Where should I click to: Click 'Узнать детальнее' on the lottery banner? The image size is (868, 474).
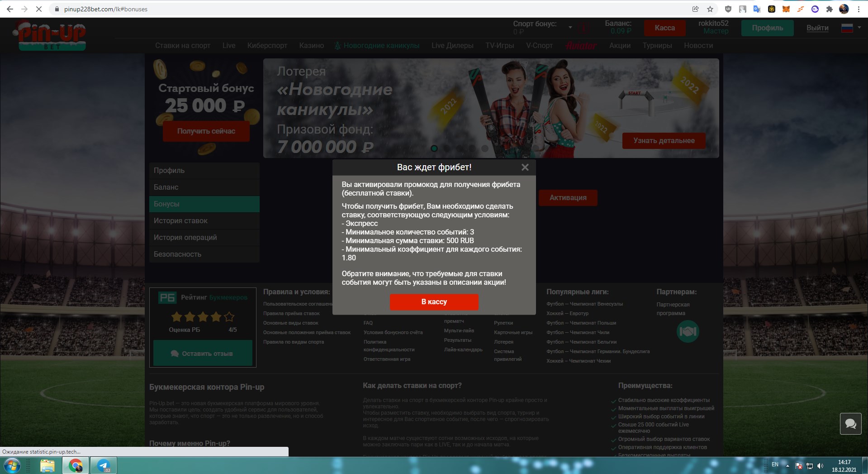click(664, 141)
